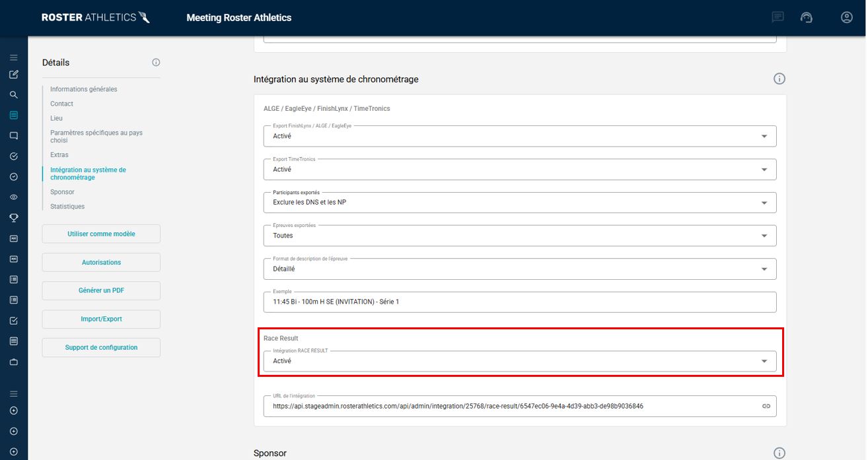Open Format de description de l'épreuve dropdown
This screenshot has width=868, height=460.
tap(520, 269)
